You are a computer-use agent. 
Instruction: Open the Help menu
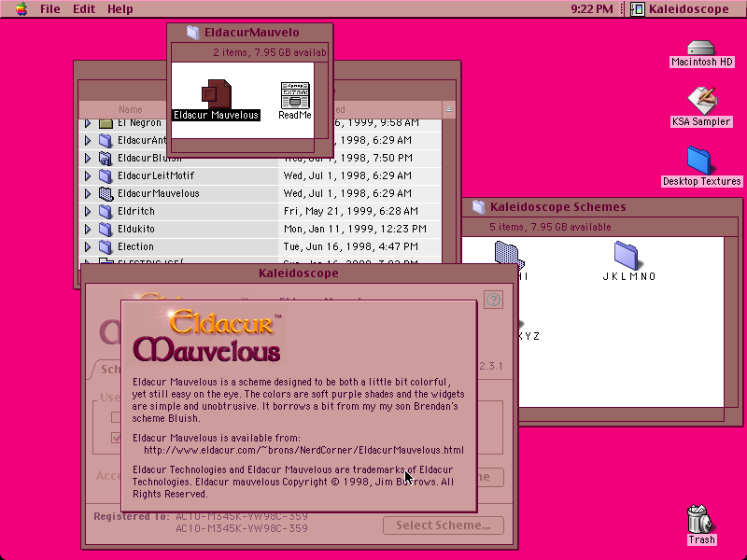(120, 9)
